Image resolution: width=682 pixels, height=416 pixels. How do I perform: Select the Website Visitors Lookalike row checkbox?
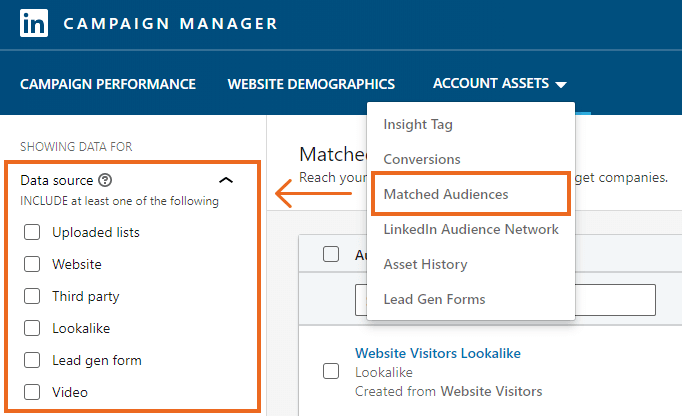click(331, 371)
